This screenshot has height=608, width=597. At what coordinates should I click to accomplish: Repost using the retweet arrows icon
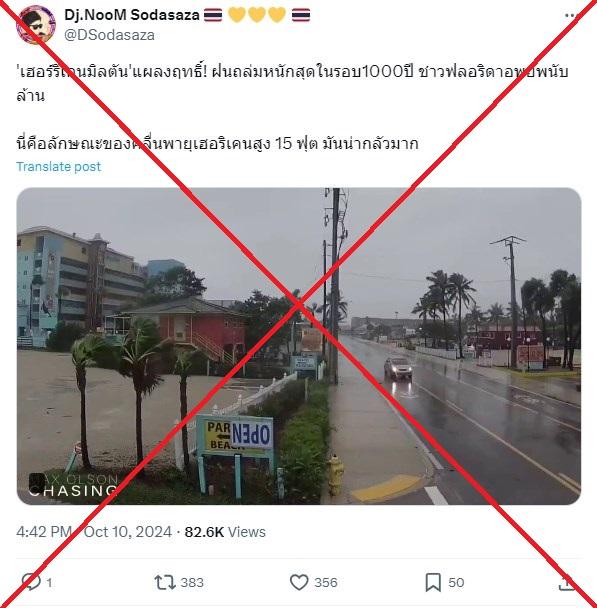point(165,582)
